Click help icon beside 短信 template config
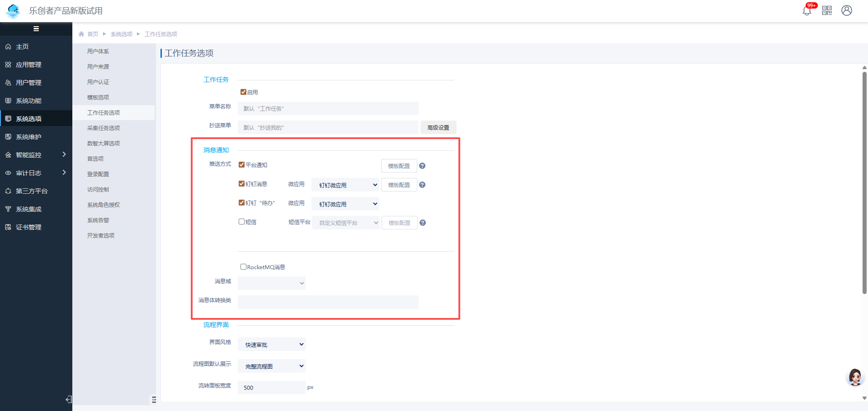 [x=423, y=223]
